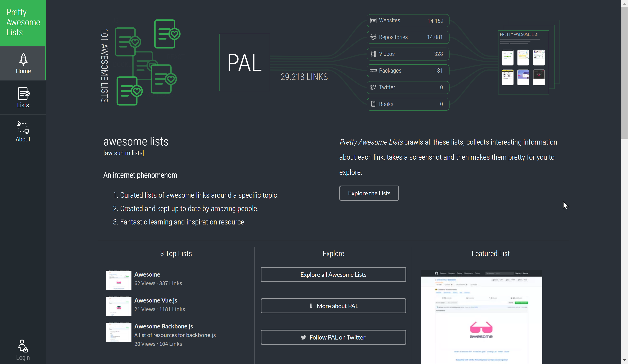
Task: Select the Login menu label
Action: (x=23, y=358)
